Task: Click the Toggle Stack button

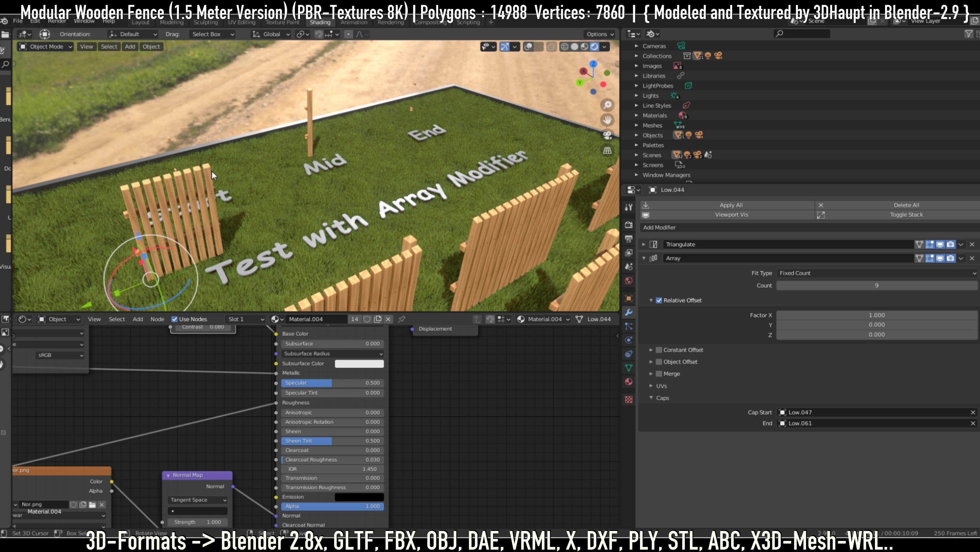Action: click(897, 215)
